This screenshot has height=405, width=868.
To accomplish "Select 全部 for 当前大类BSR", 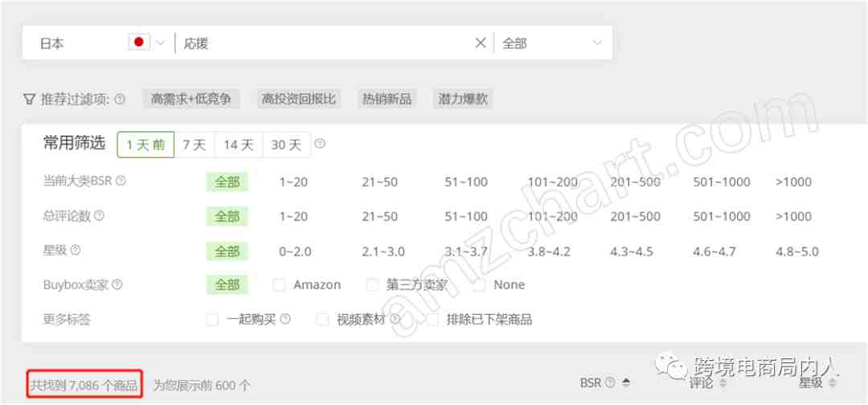I will (227, 182).
